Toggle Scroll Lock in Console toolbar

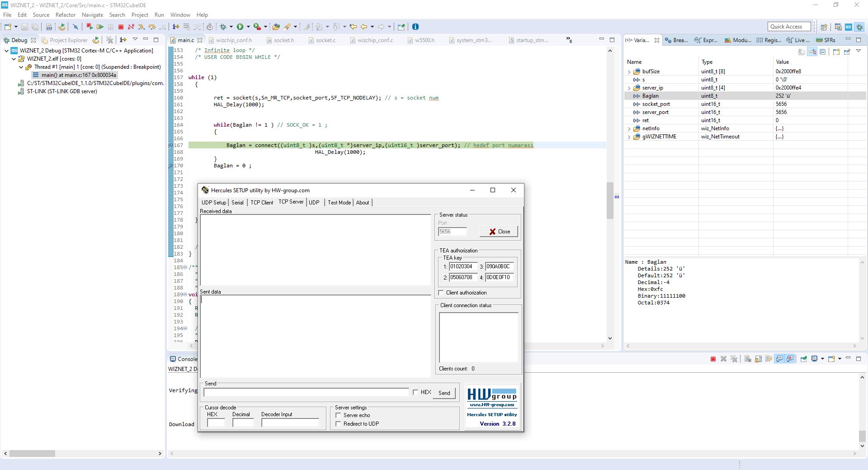point(759,359)
